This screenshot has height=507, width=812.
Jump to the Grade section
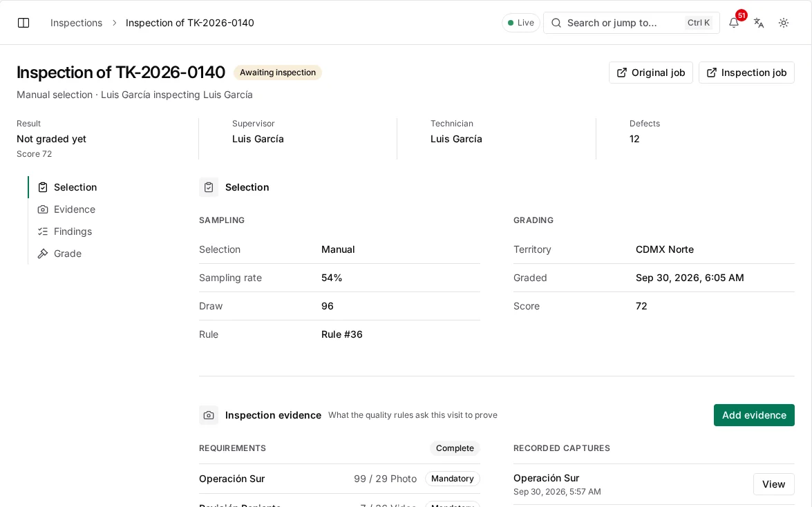(67, 254)
